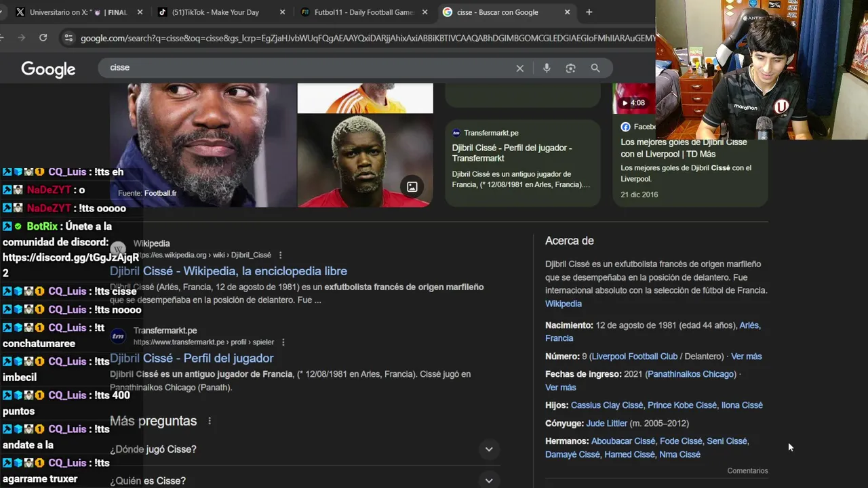Click the Google logo
This screenshot has width=868, height=488.
point(48,68)
